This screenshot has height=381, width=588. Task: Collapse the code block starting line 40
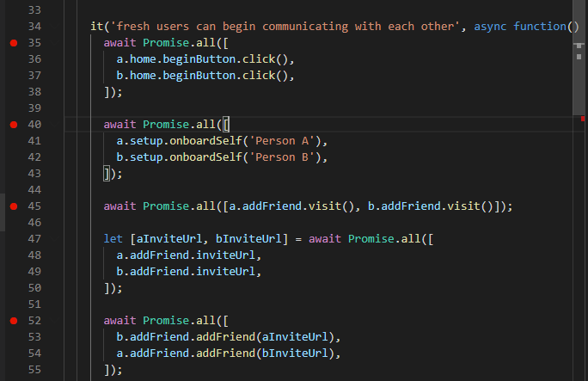(x=54, y=125)
